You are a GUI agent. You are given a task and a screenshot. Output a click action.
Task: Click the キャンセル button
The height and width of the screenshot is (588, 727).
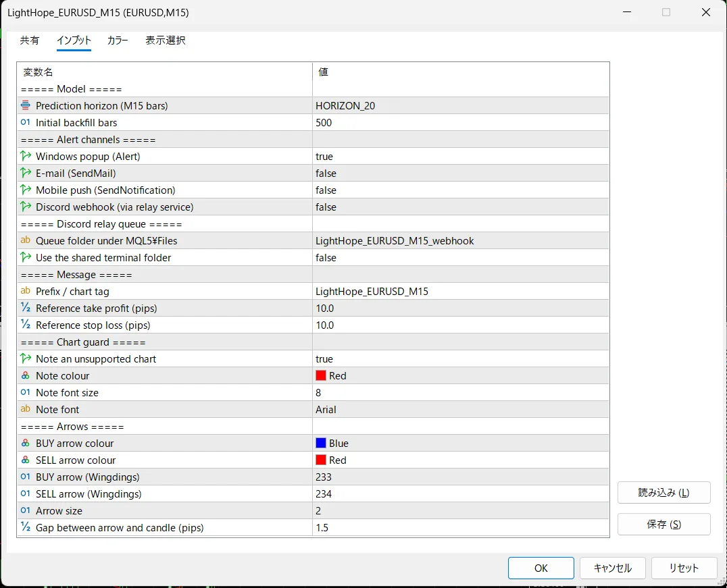613,568
